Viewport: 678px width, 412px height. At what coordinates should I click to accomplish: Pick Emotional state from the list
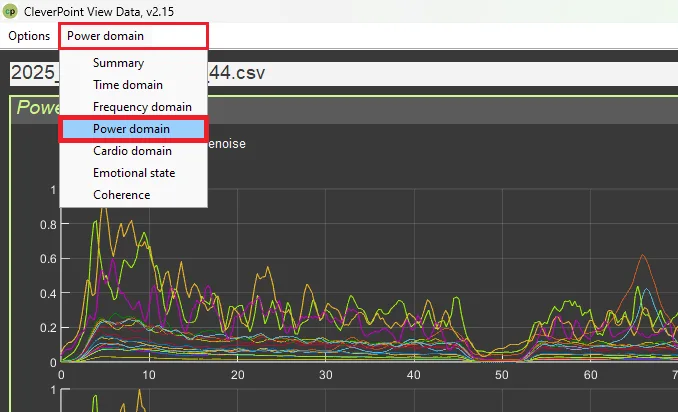tap(134, 173)
